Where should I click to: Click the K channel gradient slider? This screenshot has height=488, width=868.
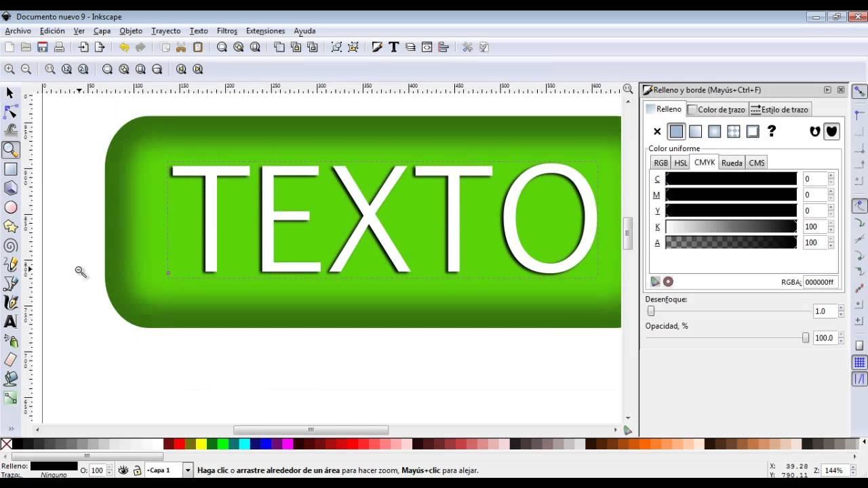[x=731, y=226]
